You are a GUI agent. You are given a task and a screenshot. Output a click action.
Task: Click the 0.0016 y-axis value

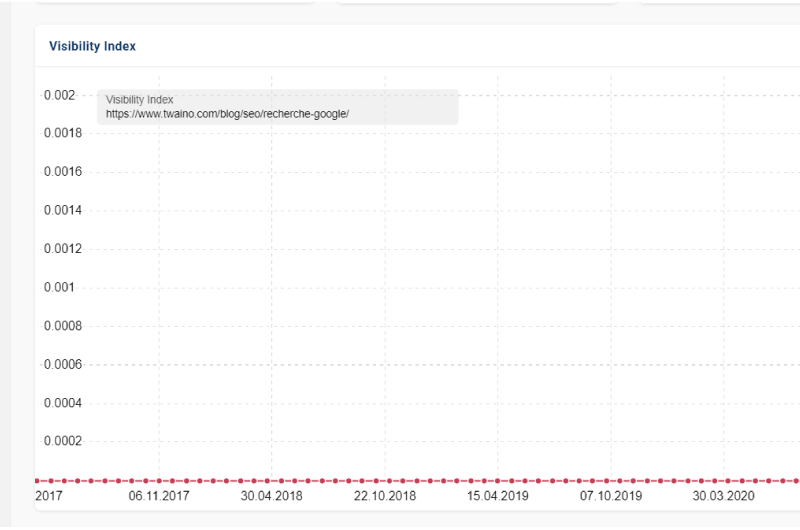click(x=63, y=171)
